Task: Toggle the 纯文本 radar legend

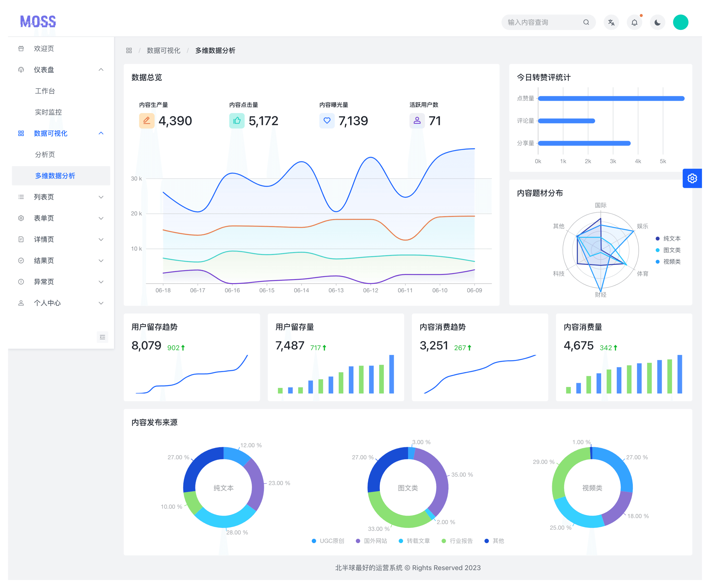Action: point(668,238)
